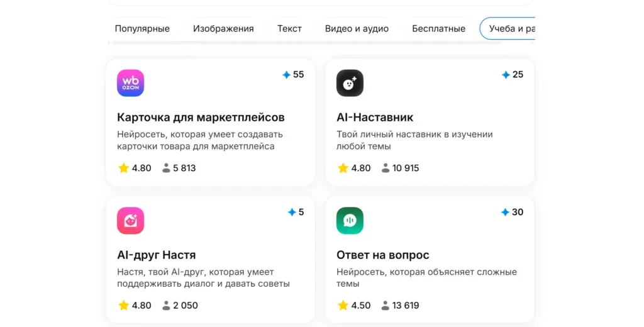Click the 5 813 users count
The height and width of the screenshot is (327, 644).
tap(184, 168)
